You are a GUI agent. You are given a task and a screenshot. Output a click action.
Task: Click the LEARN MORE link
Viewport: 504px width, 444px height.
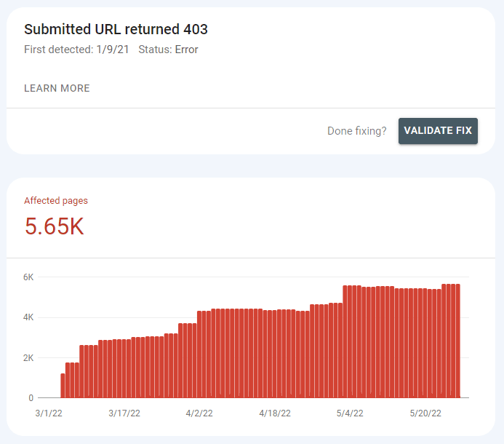[57, 88]
